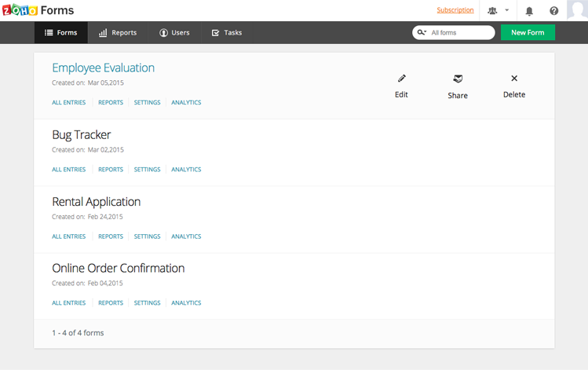Viewport: 588px width, 370px height.
Task: Click the search magnifier dropdown icon
Action: click(x=422, y=32)
